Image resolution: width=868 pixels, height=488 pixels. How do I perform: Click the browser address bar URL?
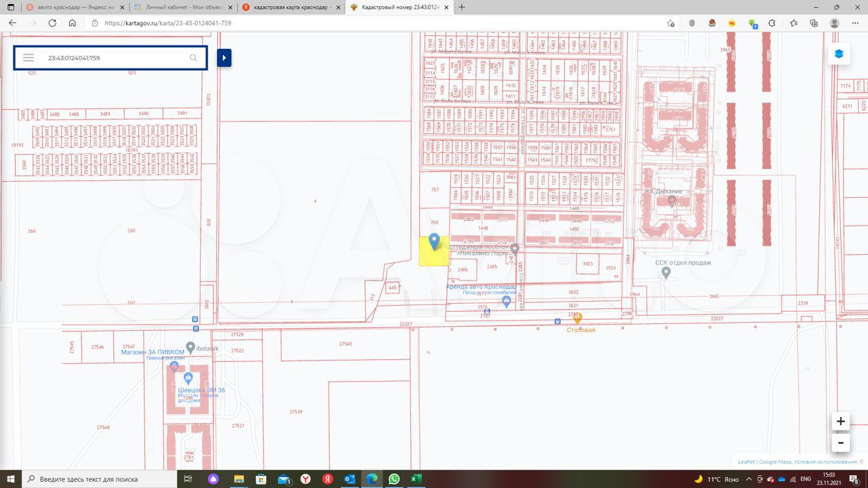pyautogui.click(x=168, y=22)
